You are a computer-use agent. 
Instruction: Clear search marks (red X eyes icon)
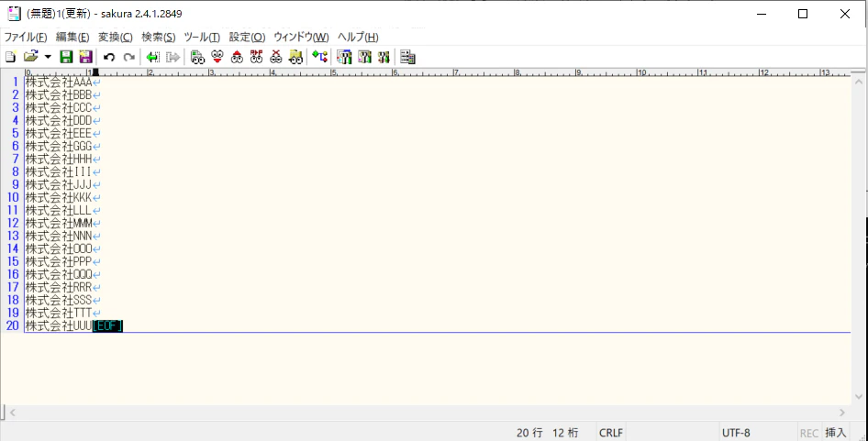click(x=275, y=57)
